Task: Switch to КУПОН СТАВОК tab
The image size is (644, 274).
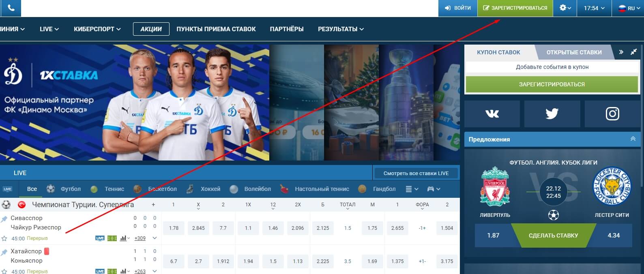Action: coord(498,52)
